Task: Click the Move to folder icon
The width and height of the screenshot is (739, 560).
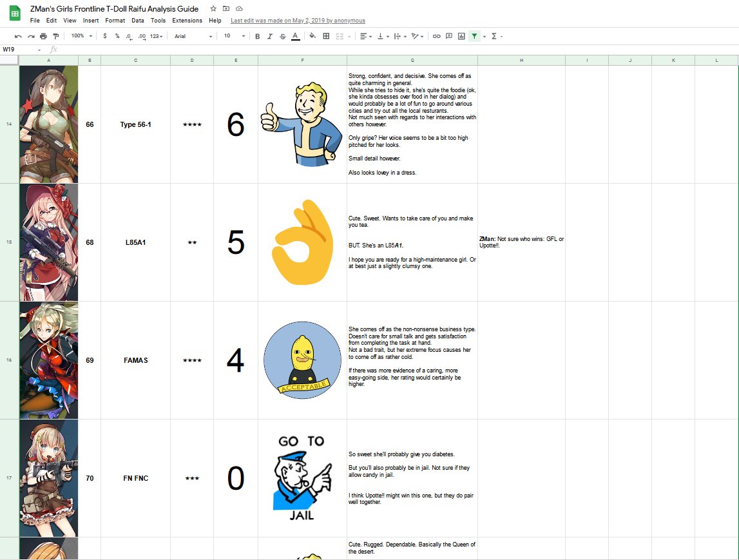Action: click(x=226, y=8)
